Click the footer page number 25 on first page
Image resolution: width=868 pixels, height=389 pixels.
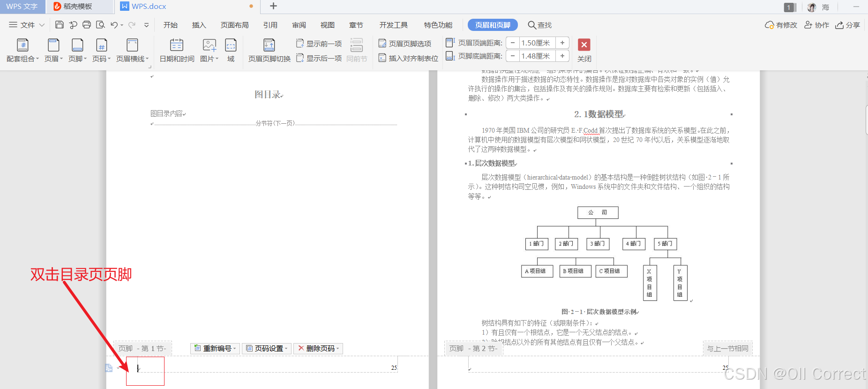click(x=394, y=368)
